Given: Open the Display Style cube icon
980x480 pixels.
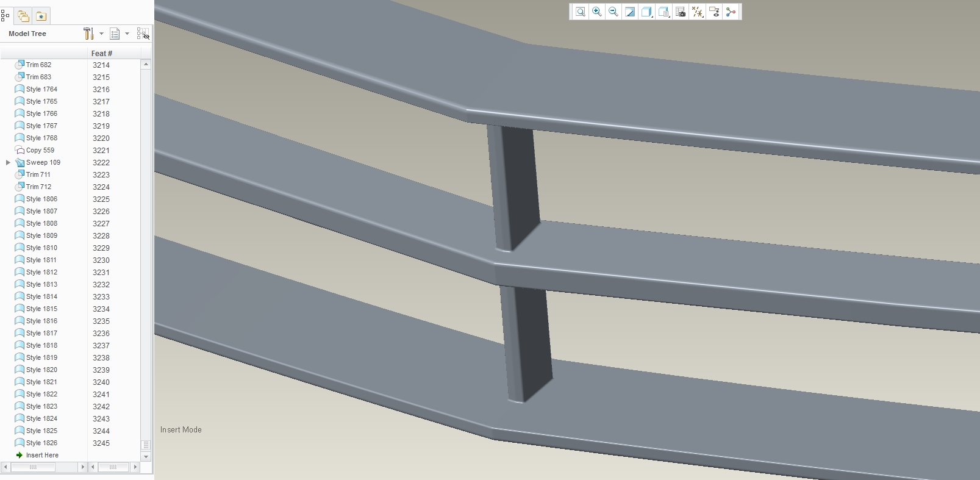Looking at the screenshot, I should (x=647, y=12).
